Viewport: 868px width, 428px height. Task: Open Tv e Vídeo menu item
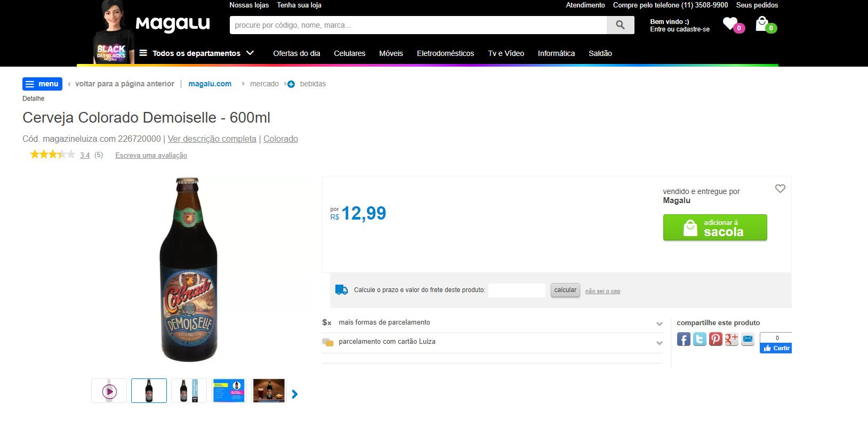coord(506,53)
